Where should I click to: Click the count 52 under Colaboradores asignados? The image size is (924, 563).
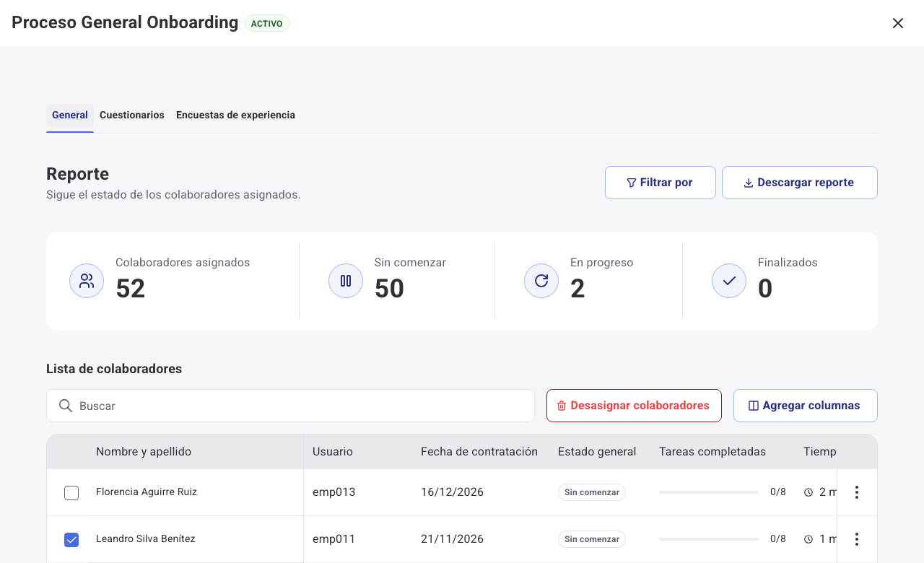pyautogui.click(x=131, y=289)
